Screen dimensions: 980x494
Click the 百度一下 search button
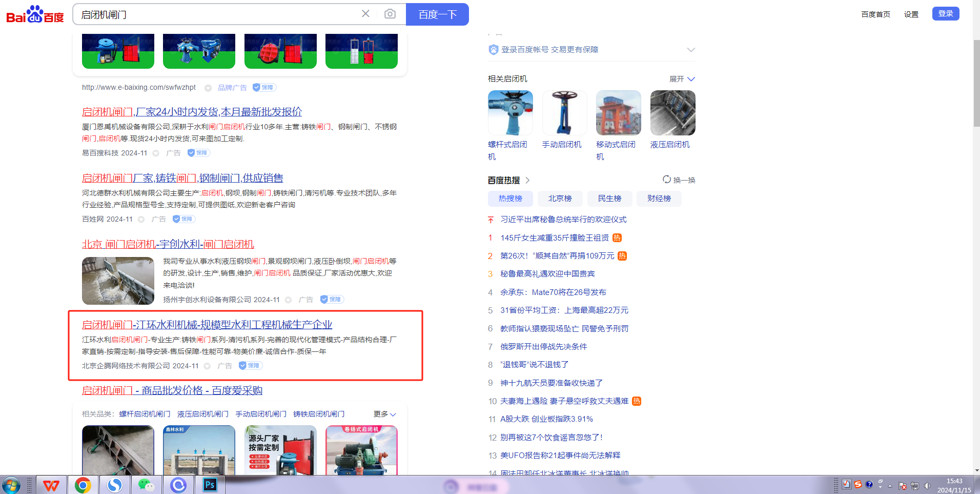click(437, 14)
